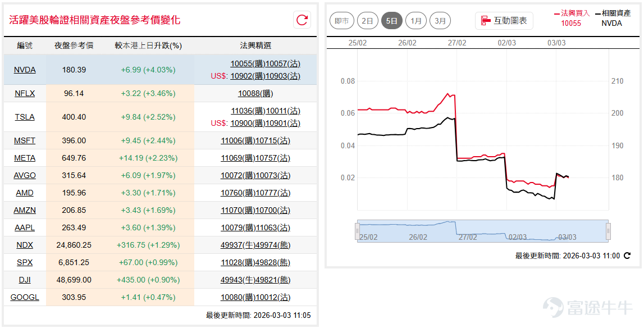
Task: Click NDX night price 24,860.25
Action: click(74, 245)
